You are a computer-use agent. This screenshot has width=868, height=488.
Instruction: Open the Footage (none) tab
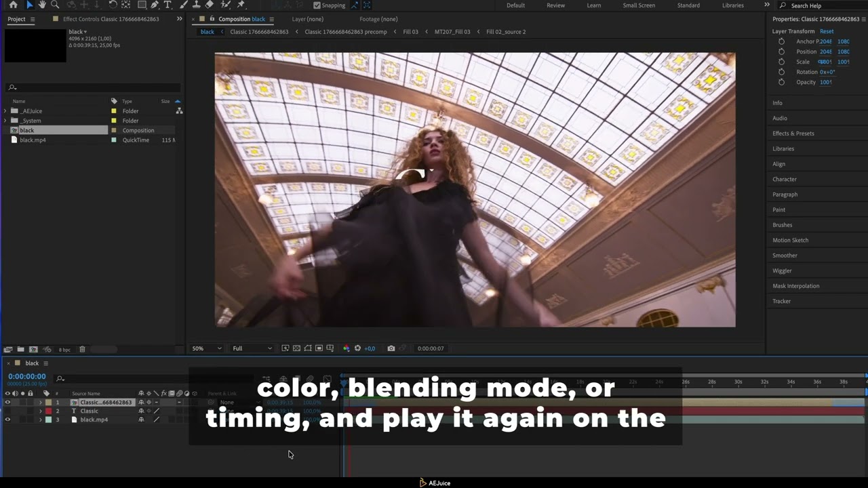coord(378,19)
